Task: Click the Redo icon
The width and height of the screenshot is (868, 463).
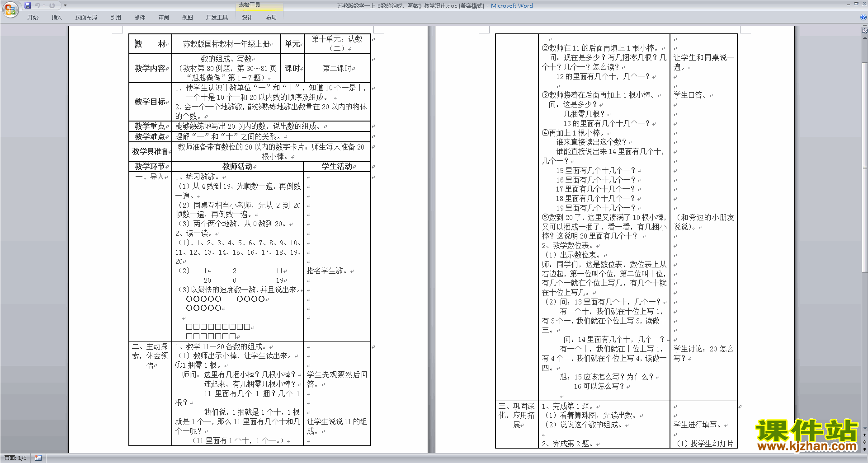Action: point(52,5)
